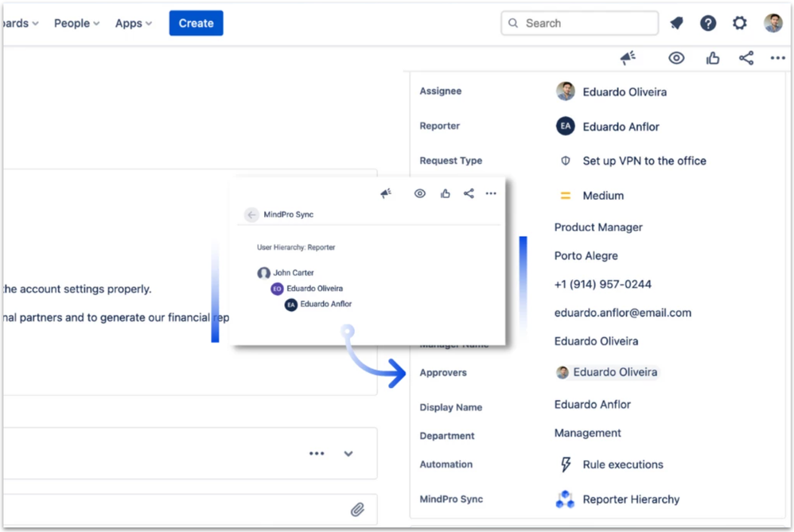Click the phone number +1 (914) 957-0244
Image resolution: width=794 pixels, height=532 pixels.
click(602, 285)
